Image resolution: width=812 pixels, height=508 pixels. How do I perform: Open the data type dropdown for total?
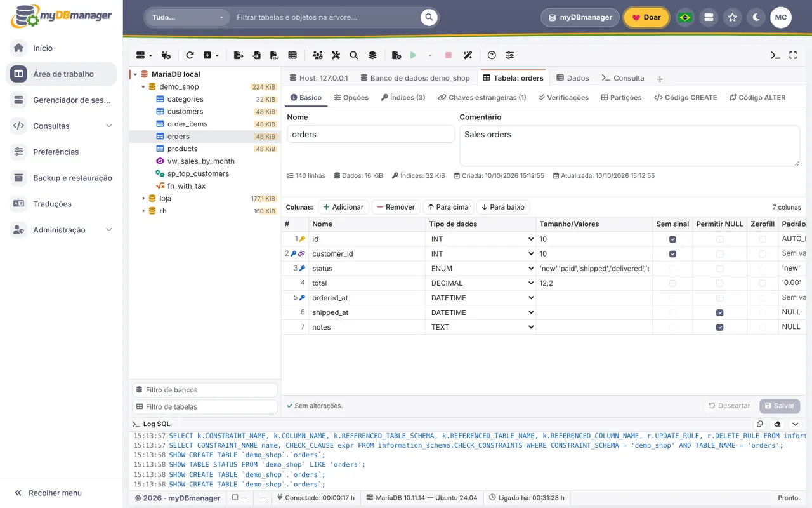481,283
